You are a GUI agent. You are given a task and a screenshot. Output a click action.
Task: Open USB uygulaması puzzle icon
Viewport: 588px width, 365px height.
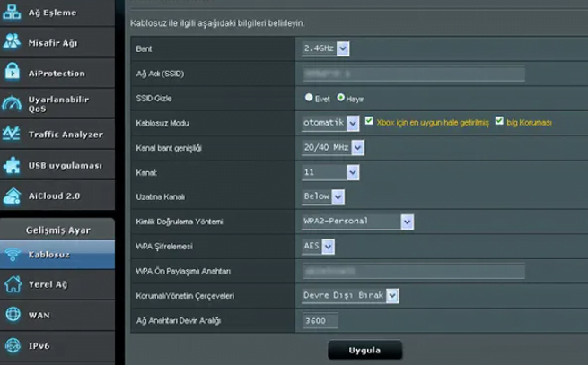13,165
